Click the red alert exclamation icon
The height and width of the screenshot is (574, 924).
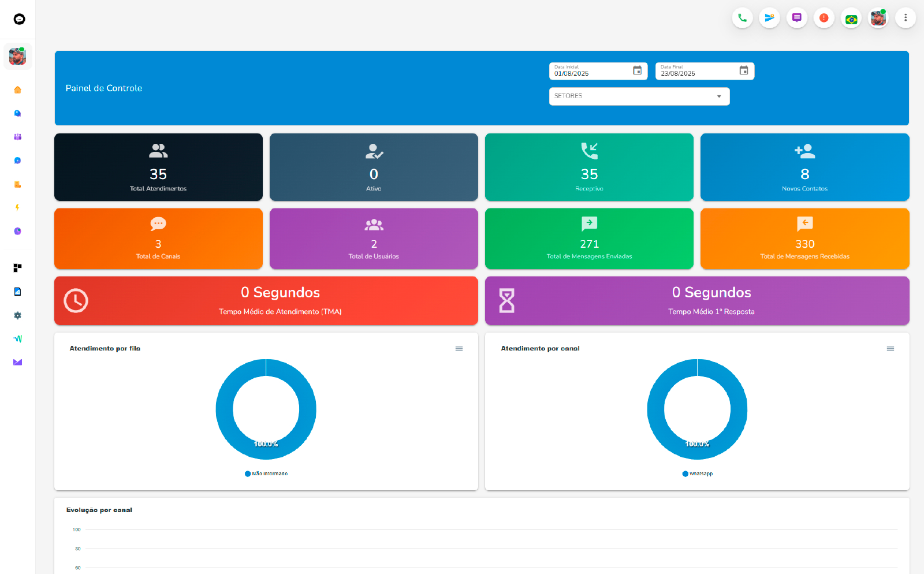click(824, 18)
